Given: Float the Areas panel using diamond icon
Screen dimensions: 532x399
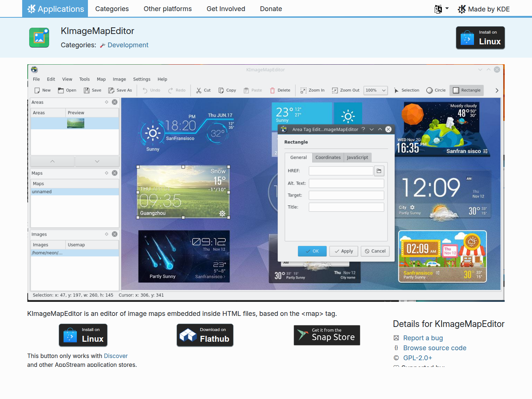Looking at the screenshot, I should coord(106,102).
